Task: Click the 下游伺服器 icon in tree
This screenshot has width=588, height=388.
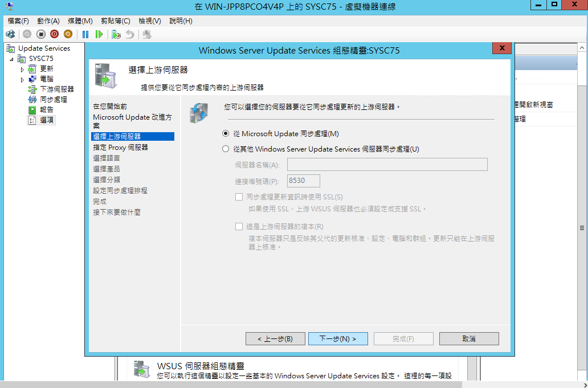Action: [32, 89]
